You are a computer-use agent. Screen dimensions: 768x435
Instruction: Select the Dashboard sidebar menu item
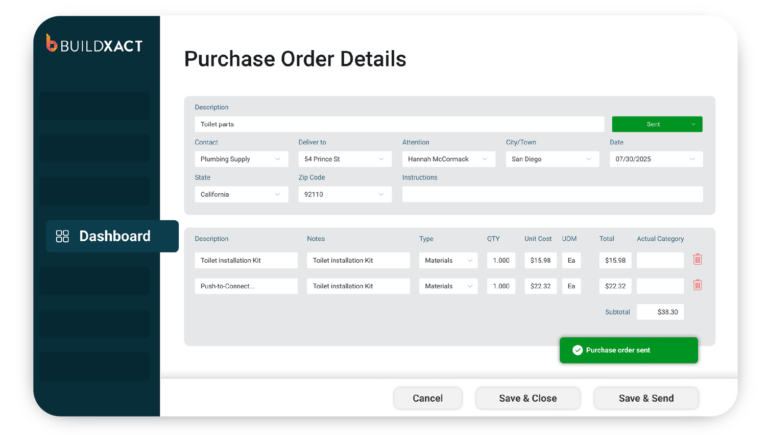[113, 236]
